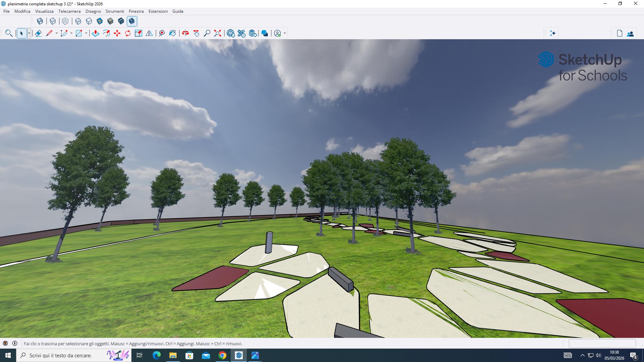Activate the Orbit camera tool
644x362 pixels.
tap(185, 33)
